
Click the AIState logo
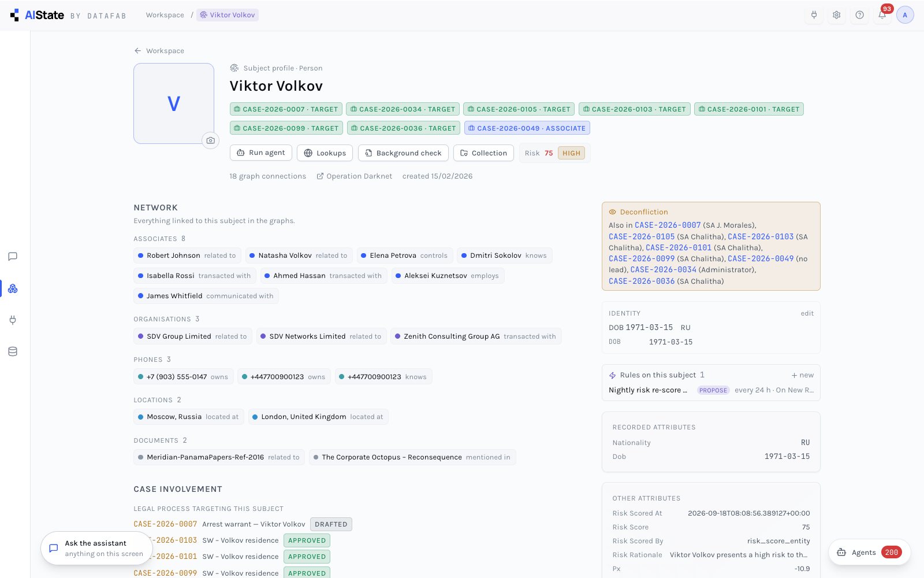[x=37, y=15]
